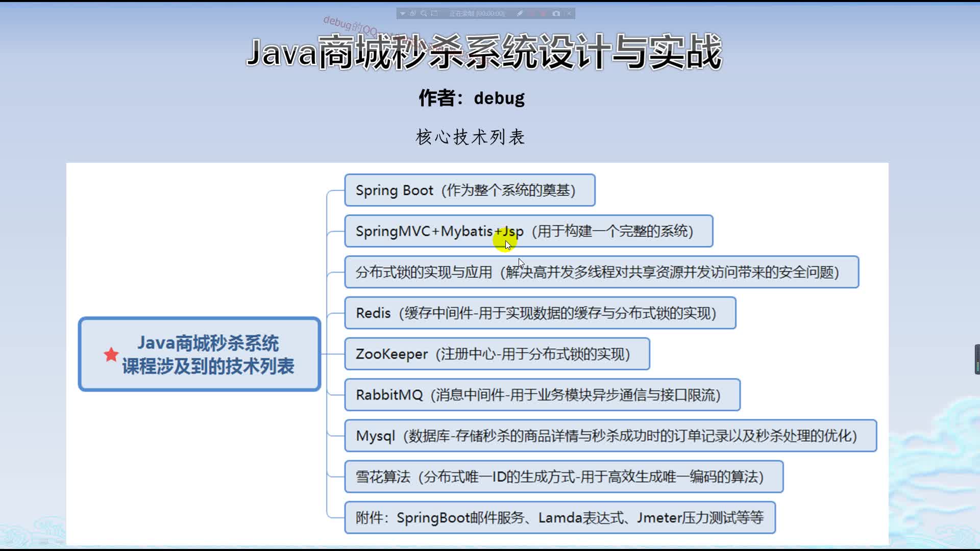Click the author line 作者：debug
The image size is (980, 551).
(472, 98)
